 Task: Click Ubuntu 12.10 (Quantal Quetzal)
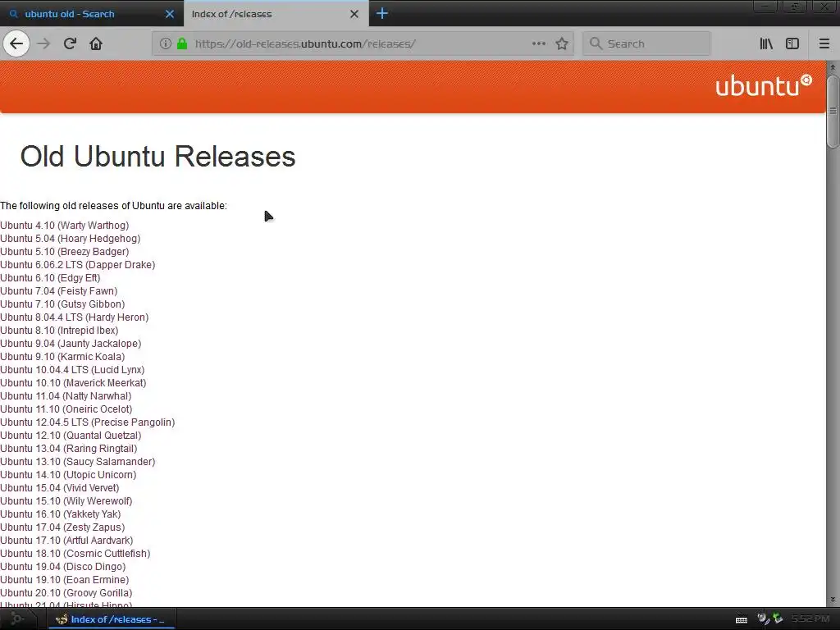click(71, 435)
